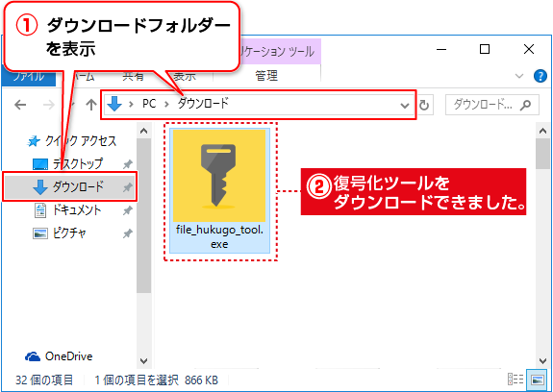Switch to details list view icon
This screenshot has width=553, height=392.
pos(515,380)
